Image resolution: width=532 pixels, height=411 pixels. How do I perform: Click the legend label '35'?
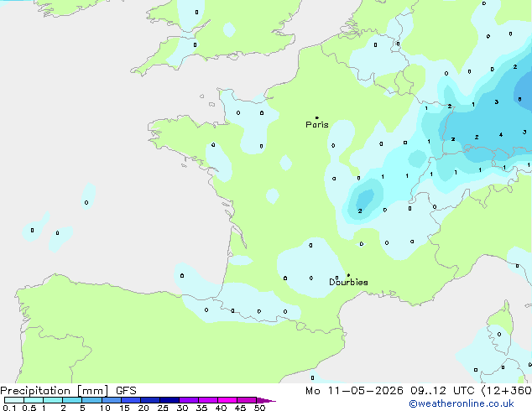click(201, 408)
